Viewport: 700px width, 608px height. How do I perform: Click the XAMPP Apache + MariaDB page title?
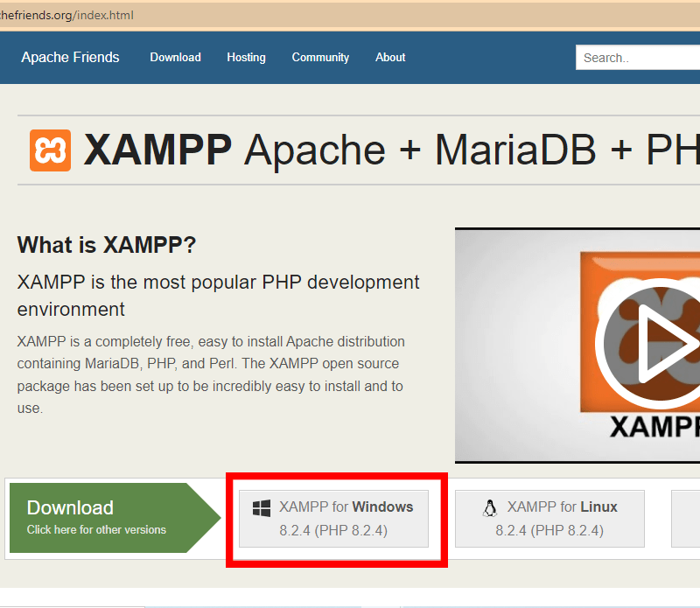tap(391, 150)
